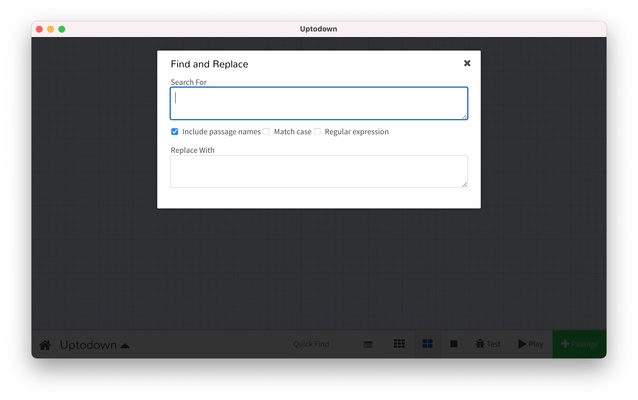Click the green zoom window button
Image resolution: width=638 pixels, height=400 pixels.
[62, 29]
